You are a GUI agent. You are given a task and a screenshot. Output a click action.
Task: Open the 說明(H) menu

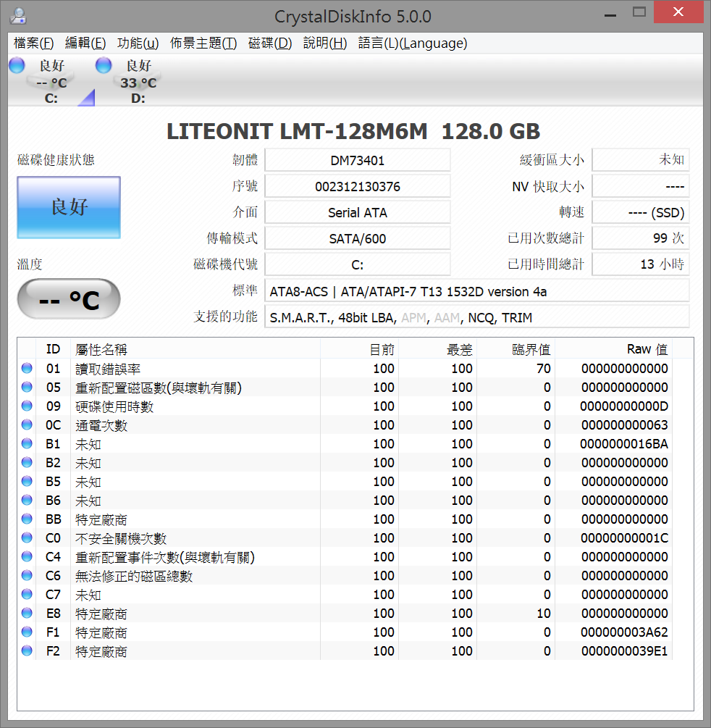pyautogui.click(x=325, y=43)
